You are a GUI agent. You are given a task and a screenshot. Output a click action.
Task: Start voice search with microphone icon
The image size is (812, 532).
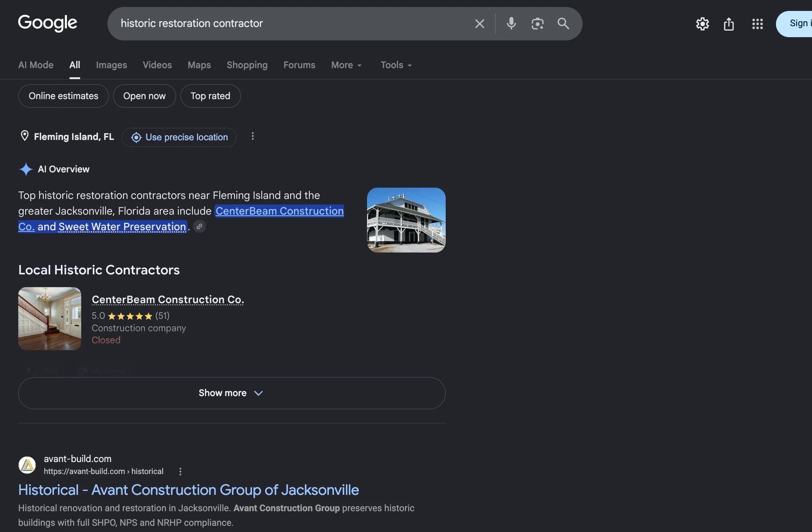[x=511, y=24]
